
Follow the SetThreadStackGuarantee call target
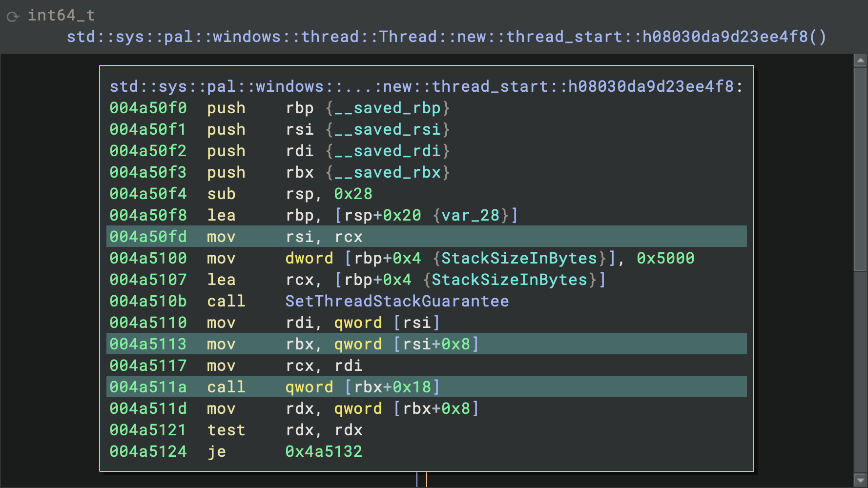pos(396,301)
